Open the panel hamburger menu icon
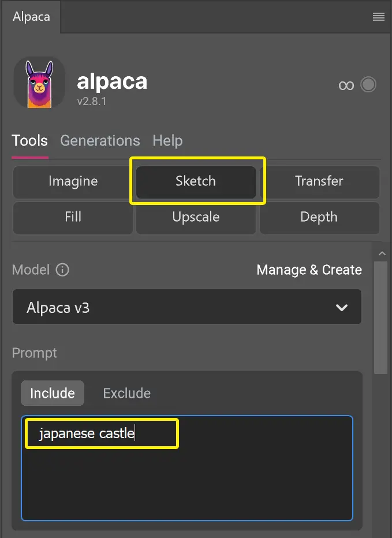Image resolution: width=392 pixels, height=538 pixels. [x=379, y=17]
